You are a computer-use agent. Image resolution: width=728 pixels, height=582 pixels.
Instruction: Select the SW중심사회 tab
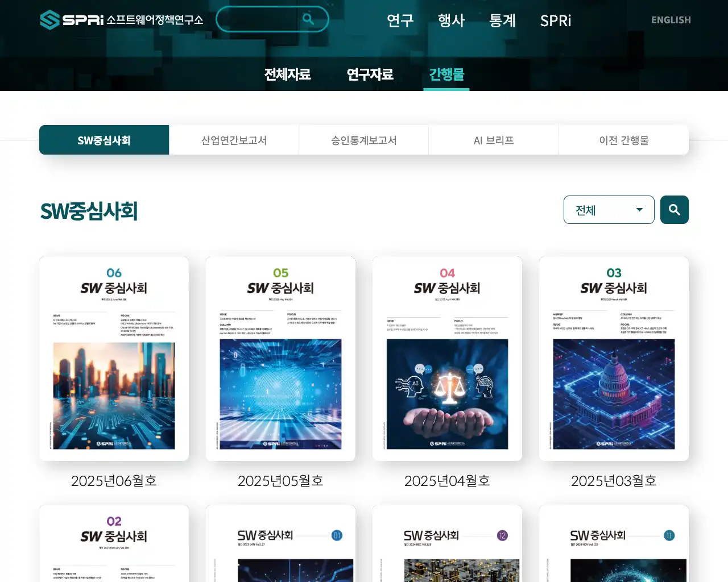(104, 140)
